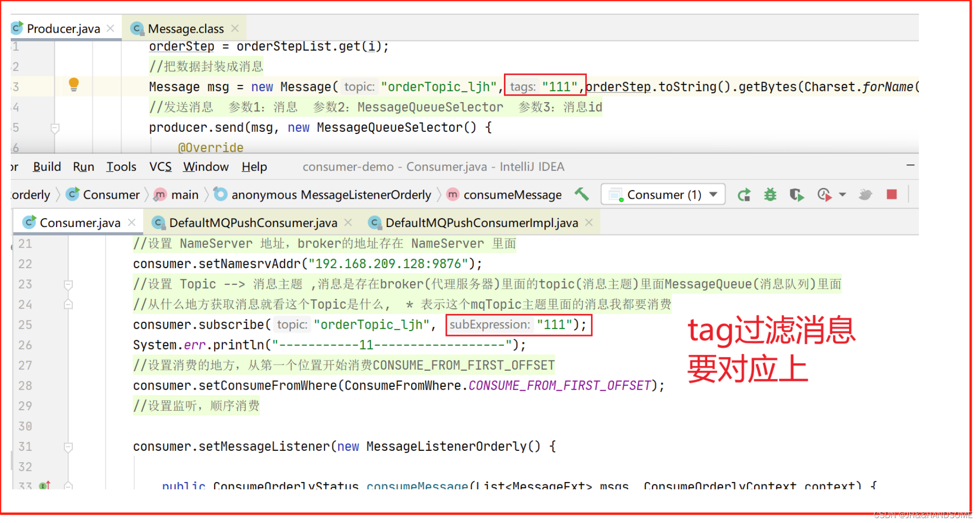
Task: Click the yellow lightbulb intention icon
Action: [74, 85]
